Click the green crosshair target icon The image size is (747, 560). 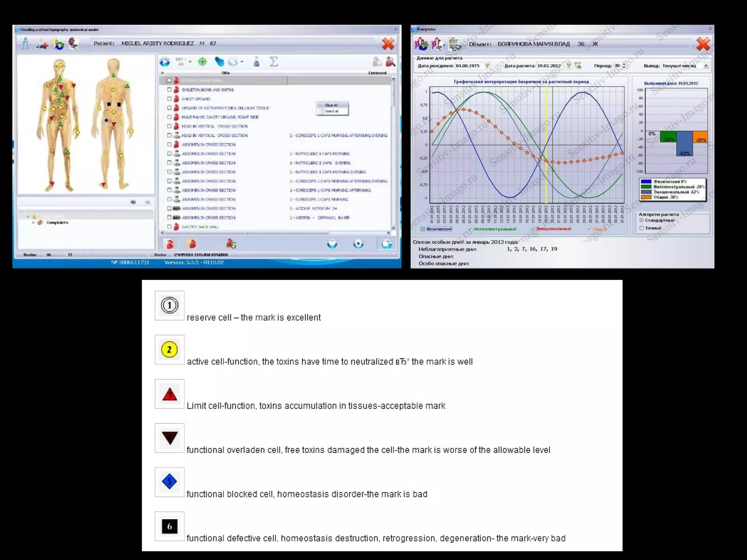coord(202,62)
